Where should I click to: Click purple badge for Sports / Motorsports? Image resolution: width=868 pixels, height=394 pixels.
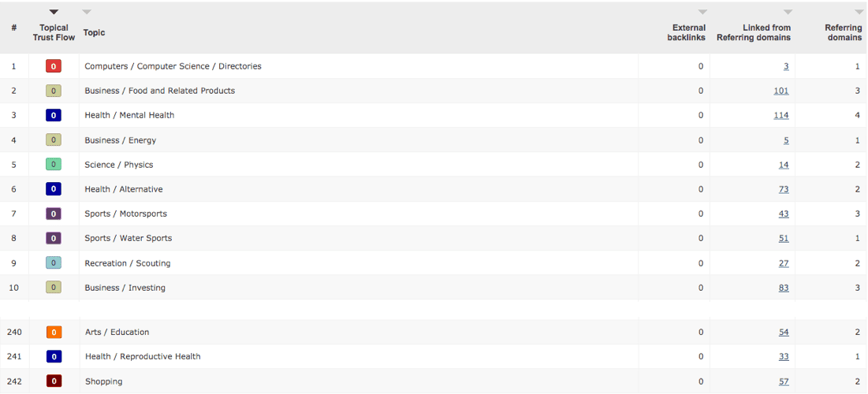[53, 214]
